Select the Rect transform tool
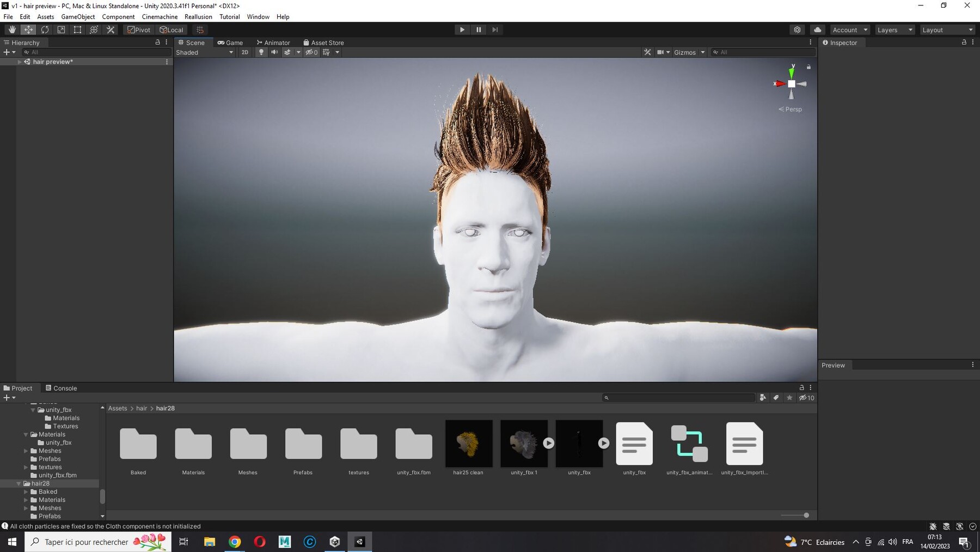The image size is (980, 552). point(77,30)
